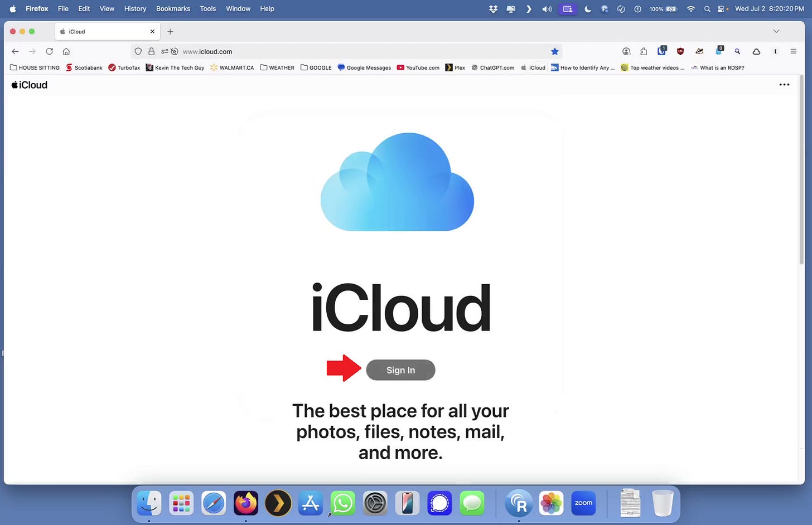
Task: Open the Wi-Fi menu bar icon
Action: point(691,9)
